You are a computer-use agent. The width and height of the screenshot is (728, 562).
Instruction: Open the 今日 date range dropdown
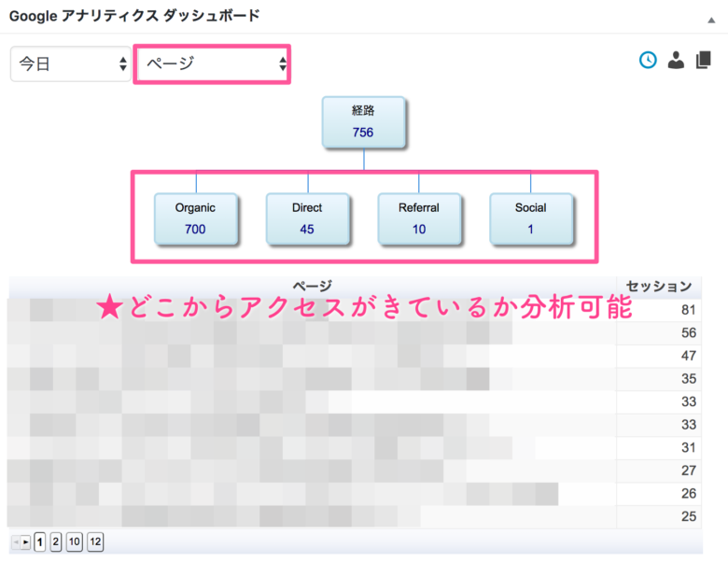(x=71, y=63)
